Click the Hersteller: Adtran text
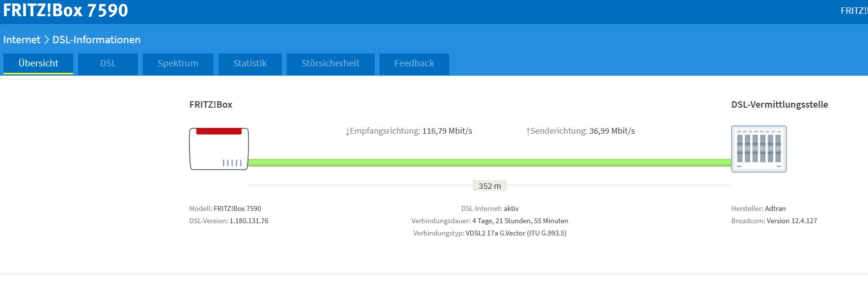Viewport: 868px width, 295px height. [759, 208]
